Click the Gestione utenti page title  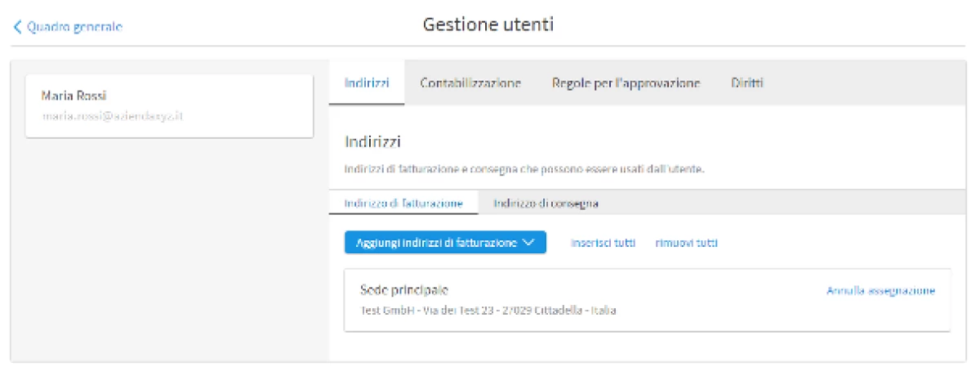click(488, 25)
